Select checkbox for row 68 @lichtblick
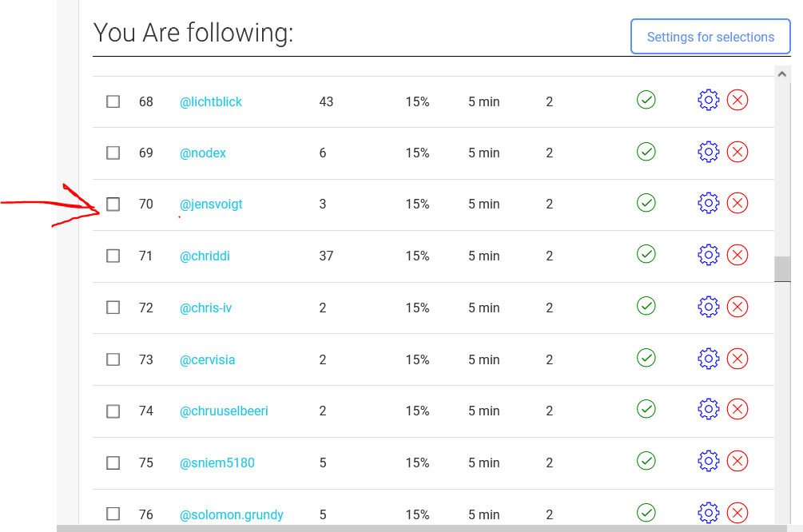The image size is (803, 532). [113, 102]
